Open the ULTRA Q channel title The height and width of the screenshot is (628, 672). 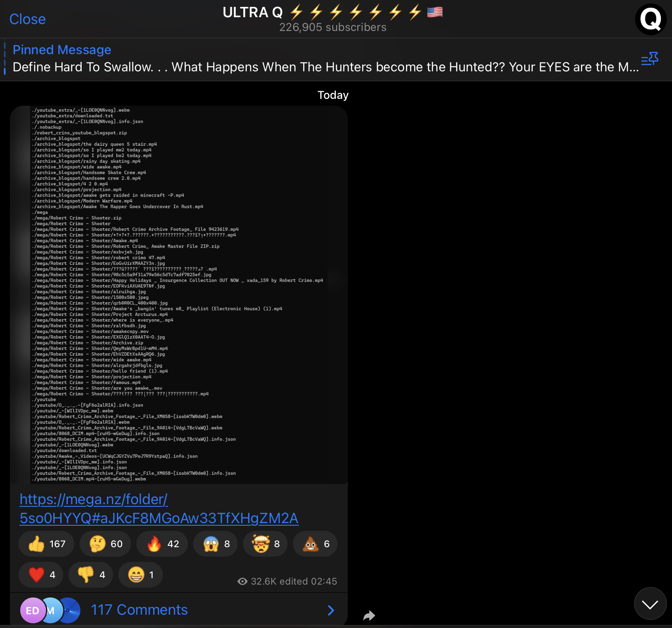pyautogui.click(x=333, y=12)
